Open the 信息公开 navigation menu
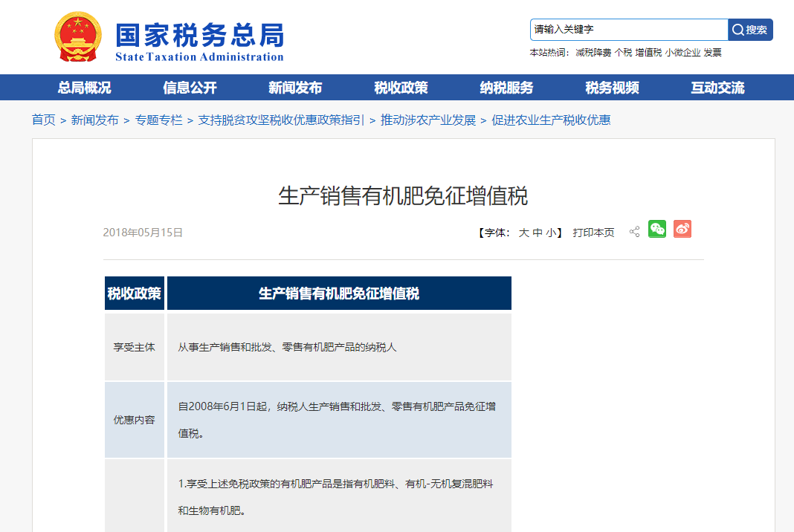 pyautogui.click(x=190, y=88)
